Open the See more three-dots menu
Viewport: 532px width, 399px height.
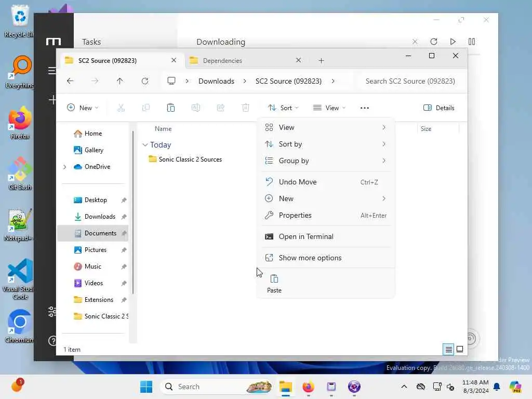point(364,108)
